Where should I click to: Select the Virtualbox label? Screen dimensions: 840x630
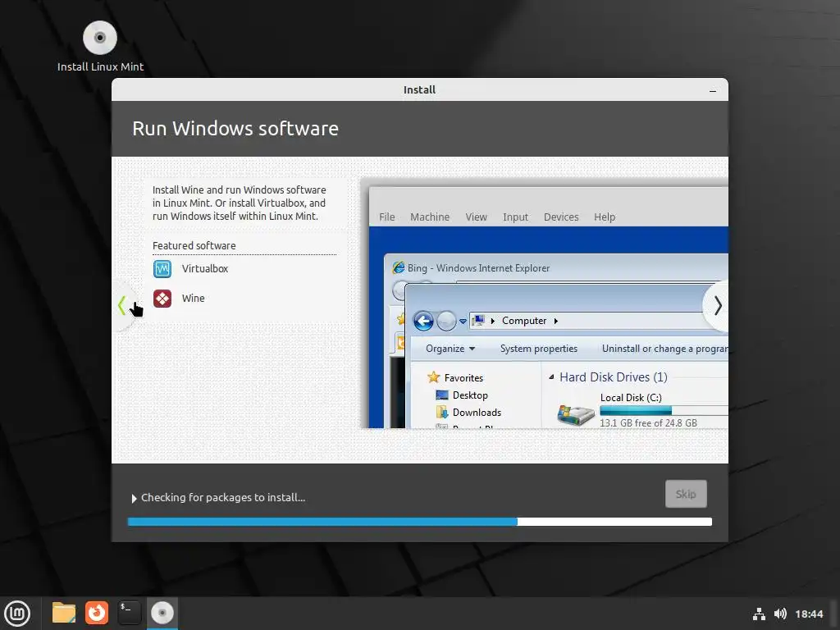[204, 268]
